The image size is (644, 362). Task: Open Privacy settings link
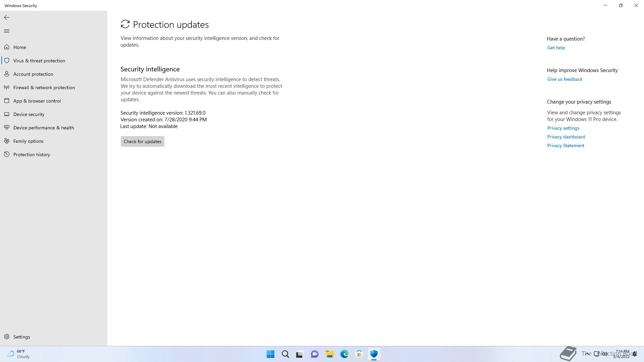(x=563, y=128)
